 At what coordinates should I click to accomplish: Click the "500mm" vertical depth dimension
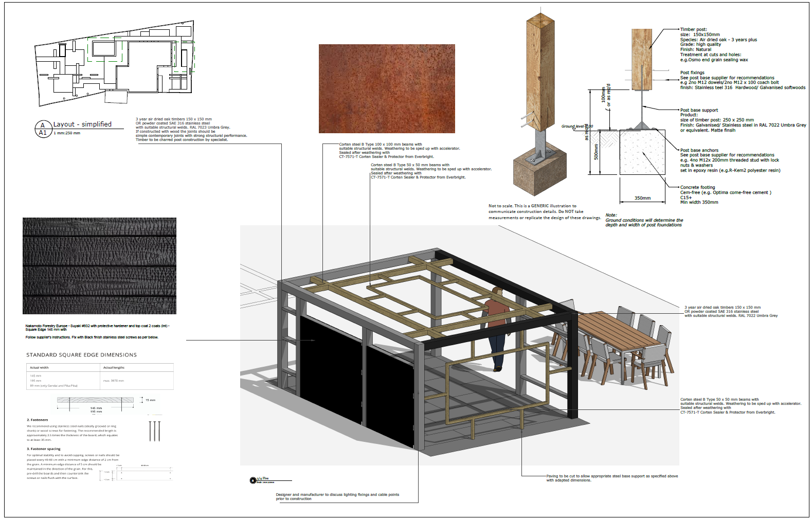coord(597,152)
